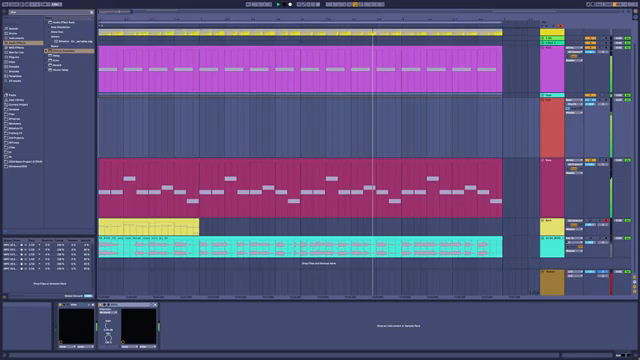Click the red track header
The height and width of the screenshot is (360, 640).
point(552,127)
